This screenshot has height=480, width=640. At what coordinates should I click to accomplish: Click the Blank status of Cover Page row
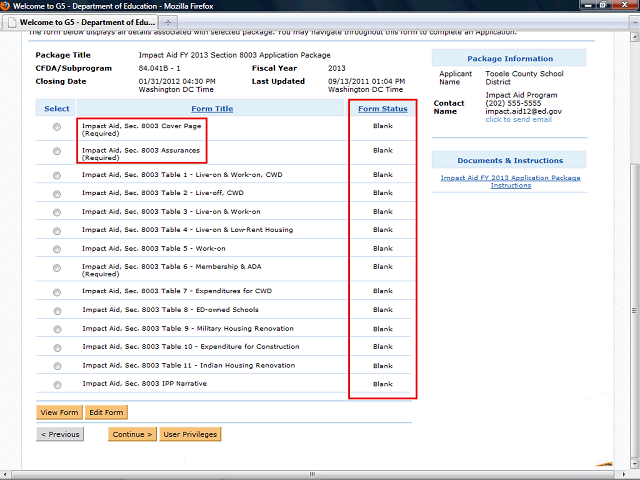[383, 126]
